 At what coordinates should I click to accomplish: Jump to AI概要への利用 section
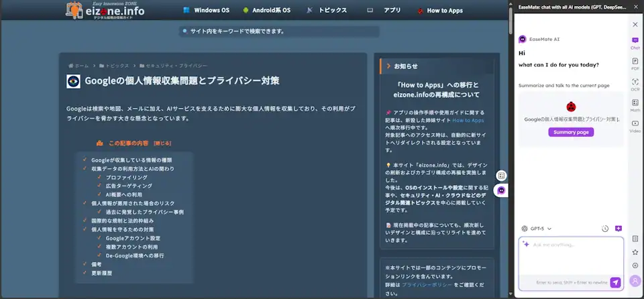click(124, 194)
